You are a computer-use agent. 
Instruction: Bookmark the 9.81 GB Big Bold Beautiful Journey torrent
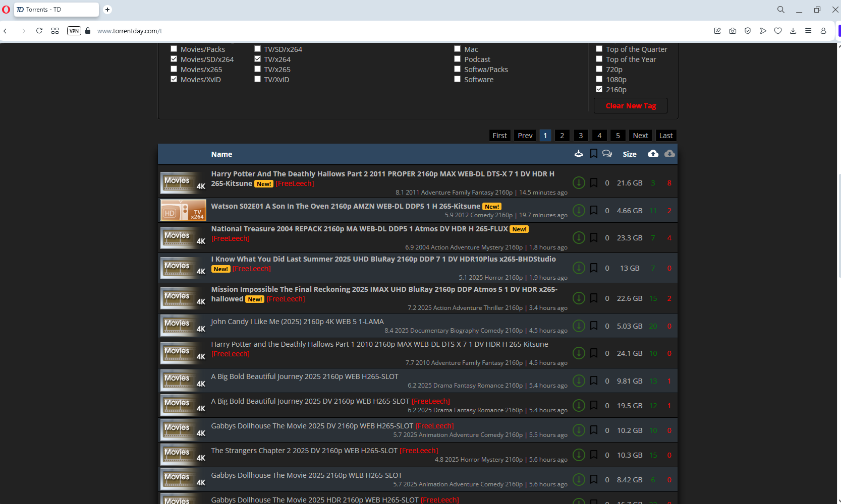594,381
